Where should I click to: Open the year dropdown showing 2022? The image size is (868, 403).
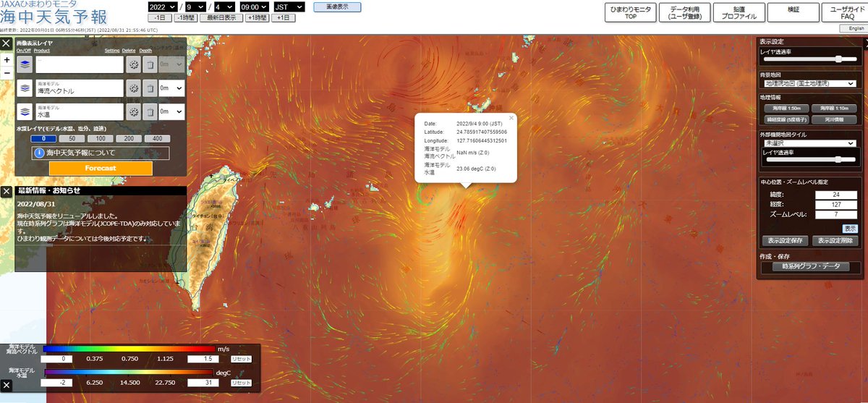coord(161,7)
